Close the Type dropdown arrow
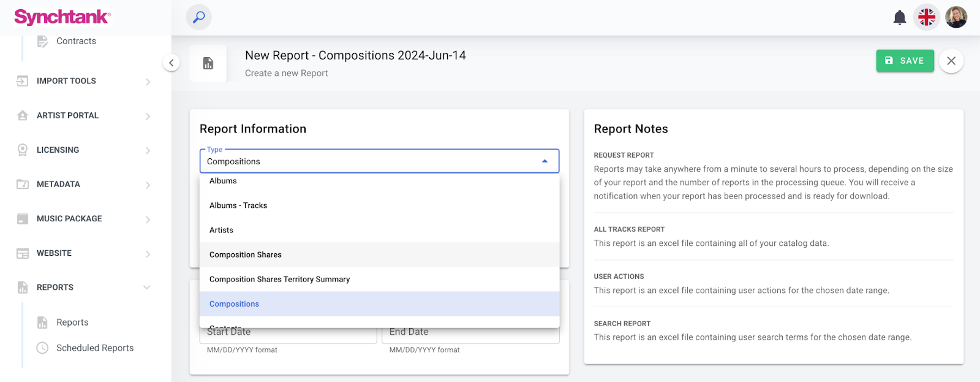The height and width of the screenshot is (382, 980). tap(545, 161)
